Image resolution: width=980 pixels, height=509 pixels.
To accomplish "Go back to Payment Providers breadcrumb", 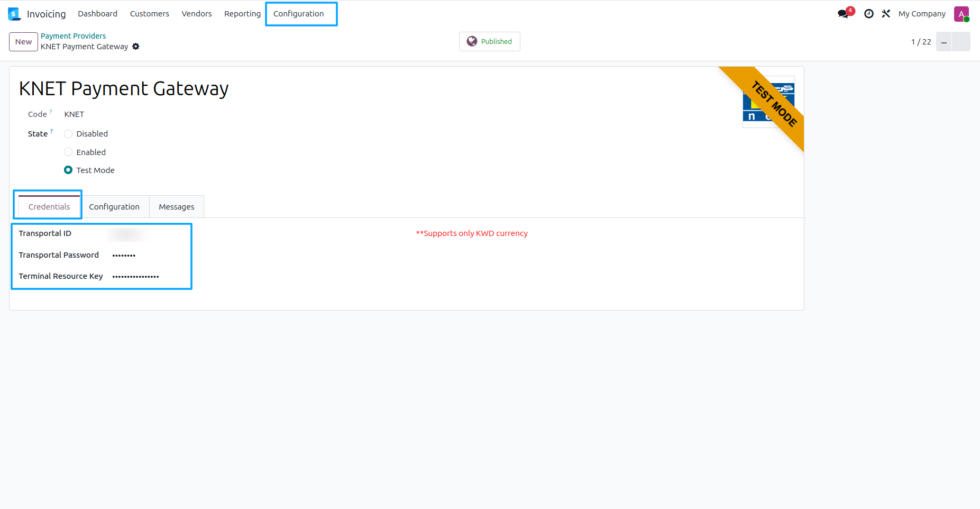I will [74, 36].
